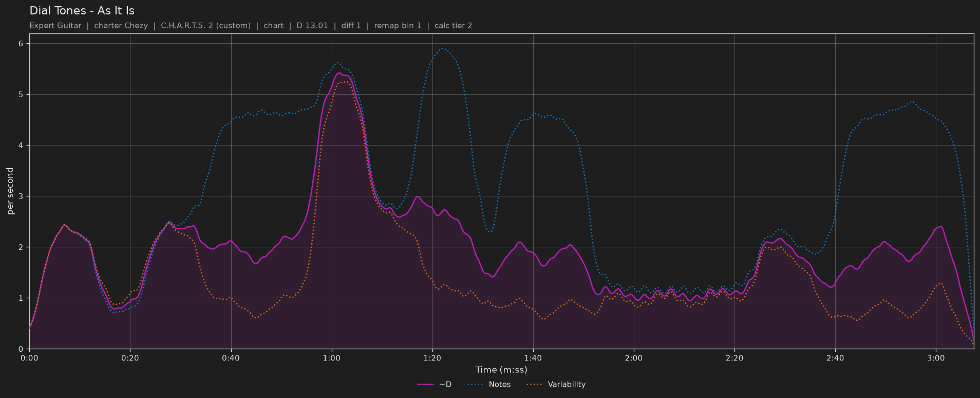Click the 2:00 x-axis tick label

coord(634,358)
